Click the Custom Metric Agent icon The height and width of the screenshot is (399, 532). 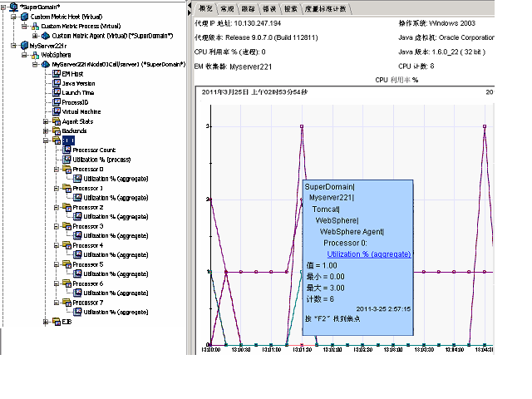pyautogui.click(x=46, y=36)
